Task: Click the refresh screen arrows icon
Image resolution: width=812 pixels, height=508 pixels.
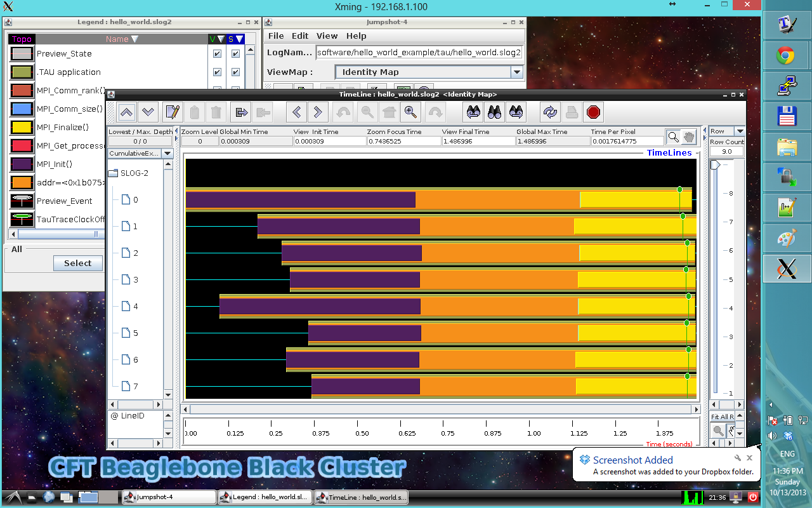Action: pyautogui.click(x=550, y=112)
